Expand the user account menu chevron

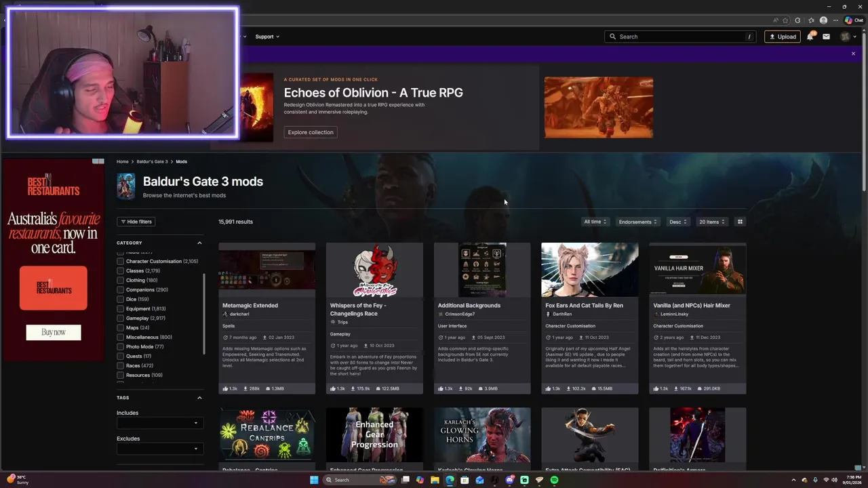click(x=856, y=37)
